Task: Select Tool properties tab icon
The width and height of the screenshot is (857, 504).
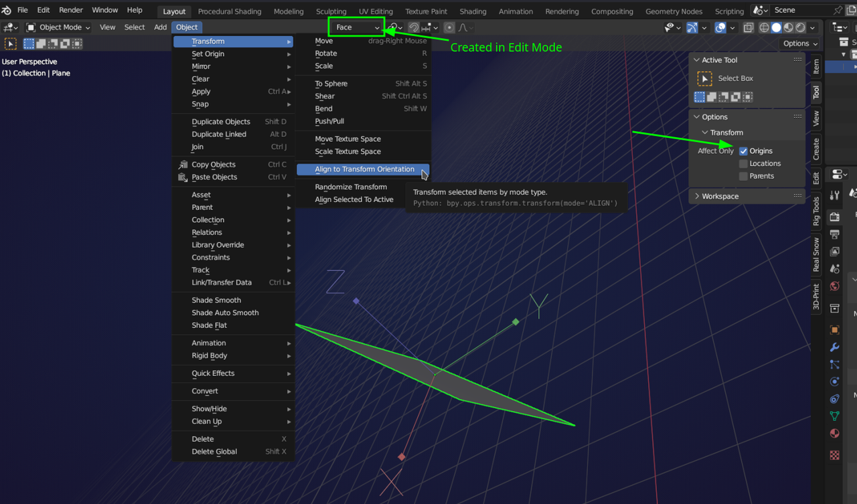Action: 834,195
